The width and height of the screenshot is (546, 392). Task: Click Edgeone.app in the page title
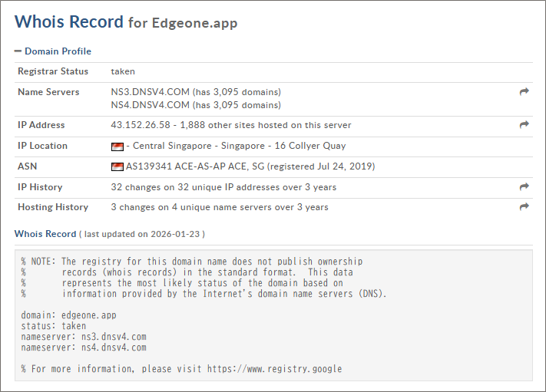[194, 23]
